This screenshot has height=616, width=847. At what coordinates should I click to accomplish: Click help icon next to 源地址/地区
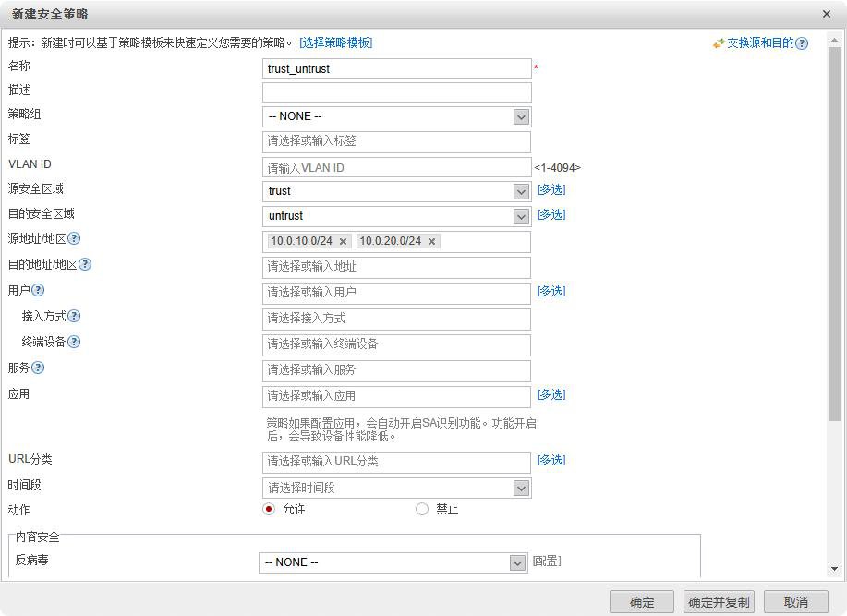click(74, 238)
